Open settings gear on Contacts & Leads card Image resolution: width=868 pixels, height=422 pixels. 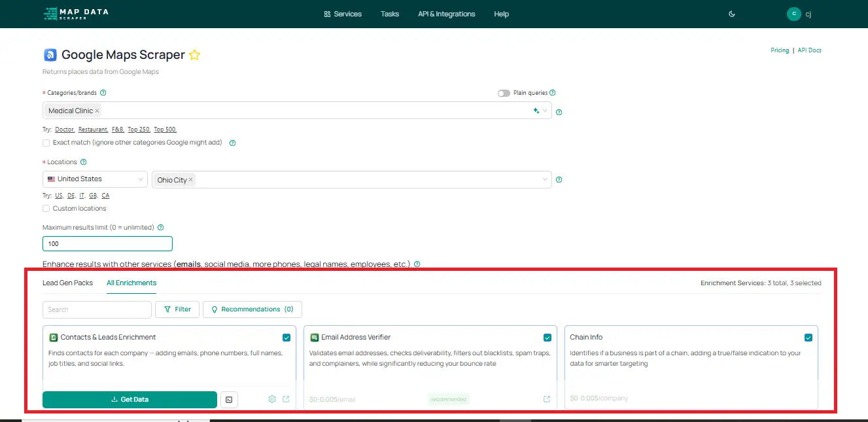[x=272, y=399]
